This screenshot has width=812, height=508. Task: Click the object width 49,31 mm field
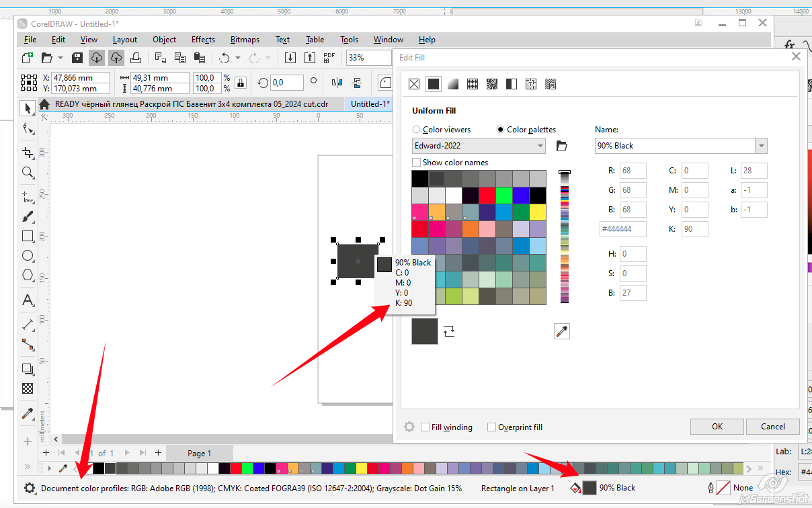(160, 78)
